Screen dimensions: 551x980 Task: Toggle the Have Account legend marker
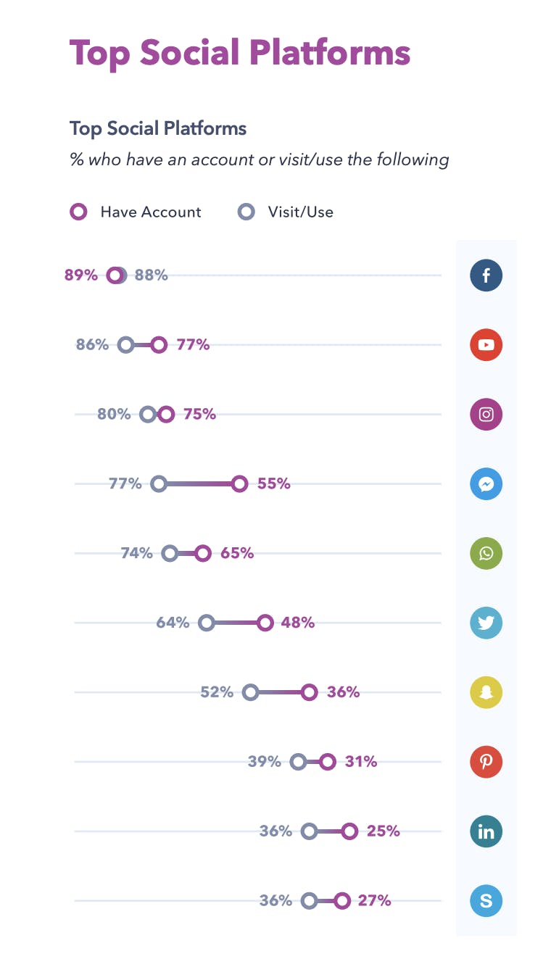pyautogui.click(x=78, y=212)
